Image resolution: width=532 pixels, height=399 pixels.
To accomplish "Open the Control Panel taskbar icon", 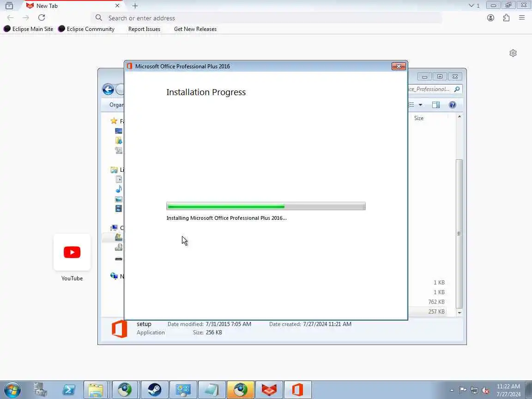I will tap(183, 390).
